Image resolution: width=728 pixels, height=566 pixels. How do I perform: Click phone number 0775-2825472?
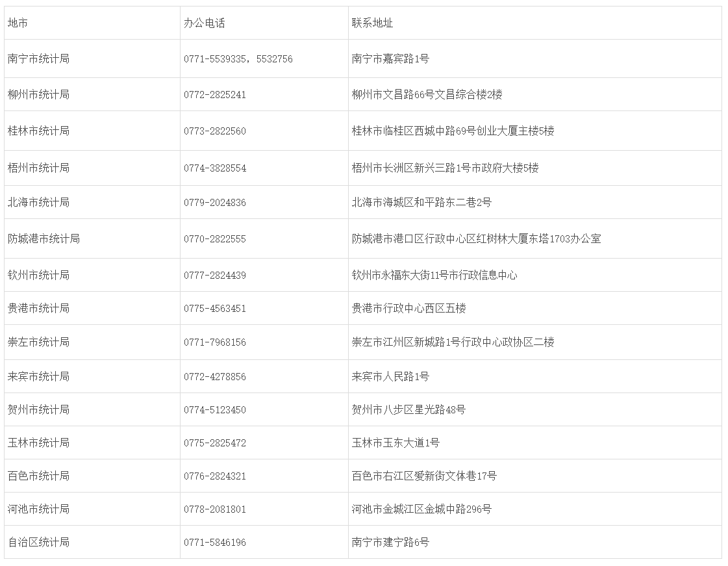215,443
